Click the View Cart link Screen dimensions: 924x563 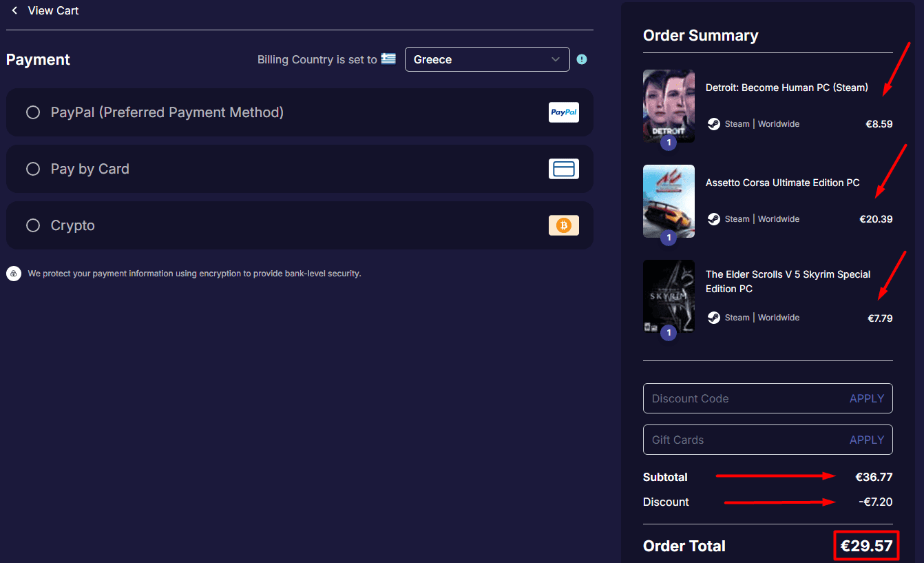pos(53,10)
